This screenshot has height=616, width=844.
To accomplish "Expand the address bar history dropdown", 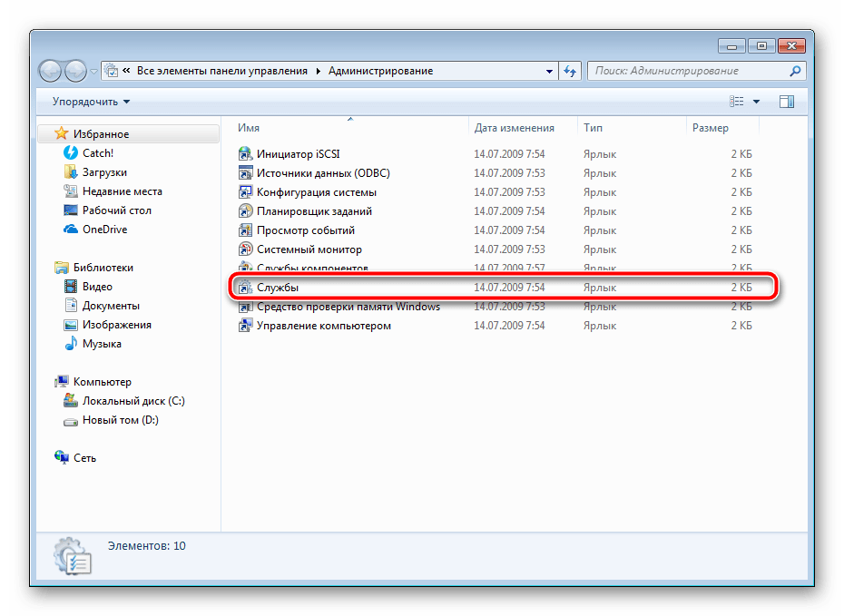I will coord(550,71).
